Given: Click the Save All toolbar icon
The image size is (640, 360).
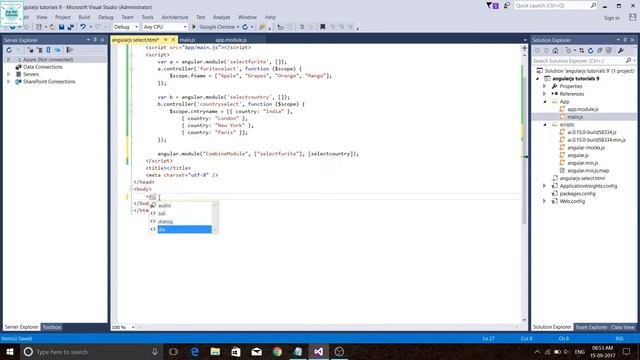Looking at the screenshot, I should coord(71,27).
